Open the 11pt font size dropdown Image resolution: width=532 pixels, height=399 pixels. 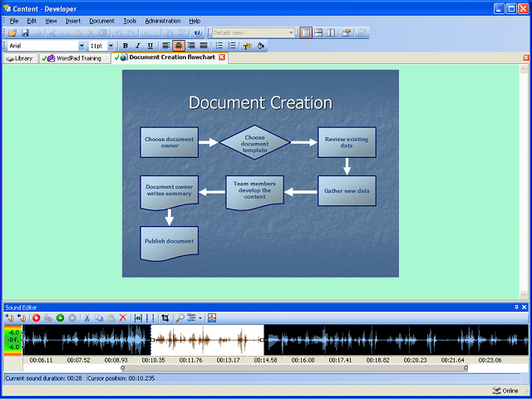[111, 46]
